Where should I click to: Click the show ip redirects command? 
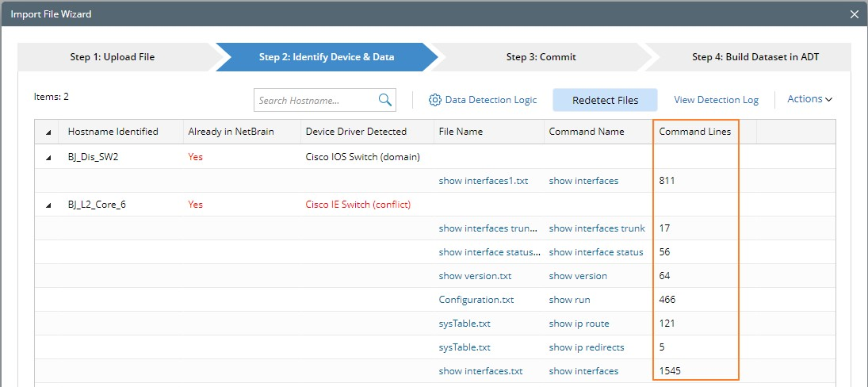[586, 347]
